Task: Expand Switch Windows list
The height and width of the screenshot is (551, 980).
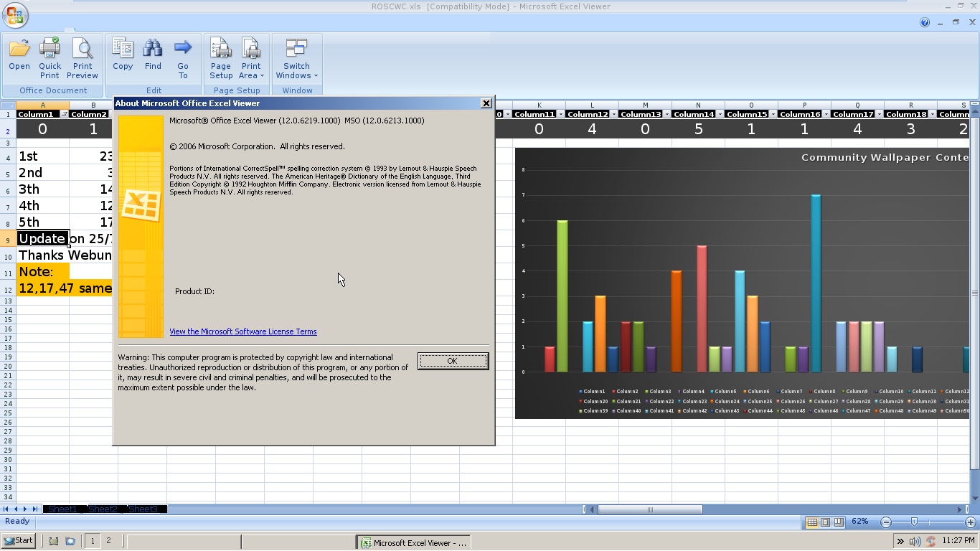Action: (297, 57)
